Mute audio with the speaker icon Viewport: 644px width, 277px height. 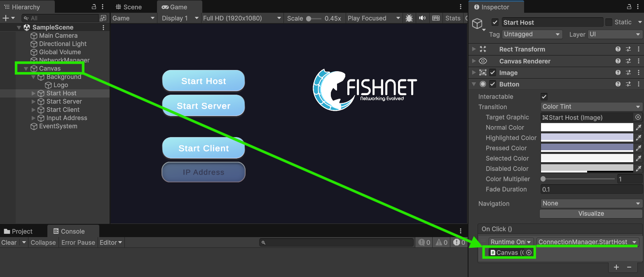pyautogui.click(x=422, y=18)
